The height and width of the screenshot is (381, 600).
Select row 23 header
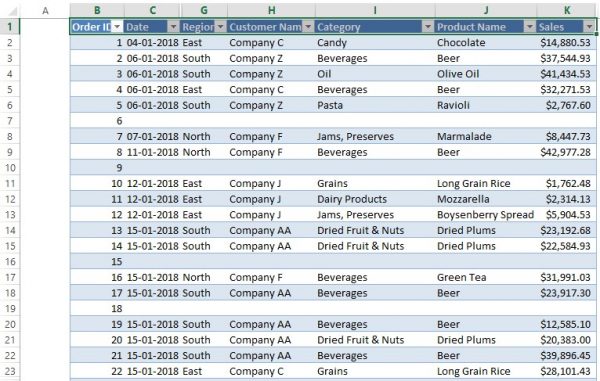pyautogui.click(x=10, y=371)
